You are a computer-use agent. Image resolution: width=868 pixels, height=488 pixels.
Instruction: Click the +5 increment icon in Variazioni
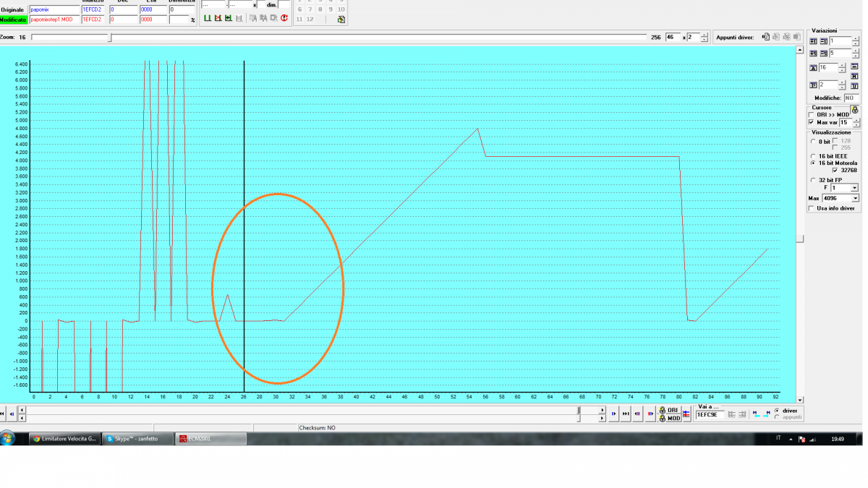coord(813,53)
